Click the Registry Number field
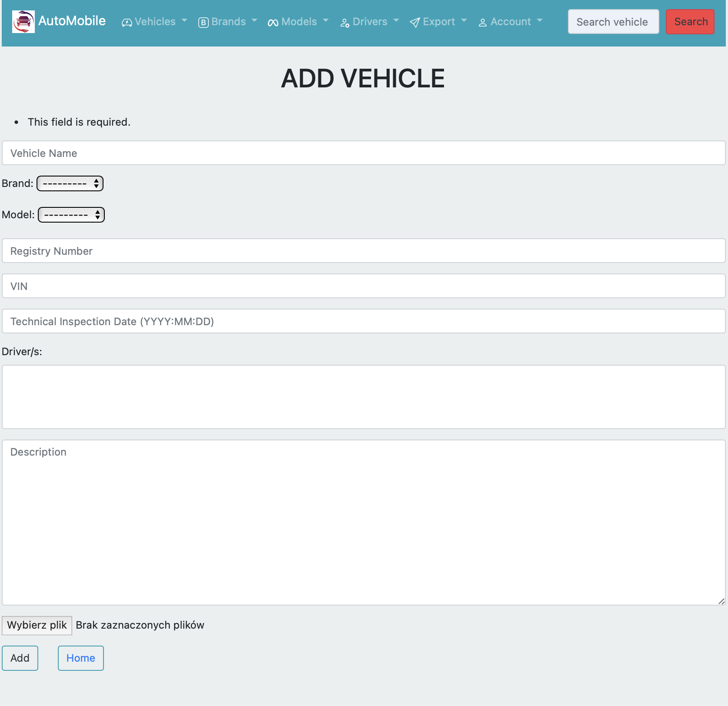Viewport: 728px width, 706px height. point(364,251)
